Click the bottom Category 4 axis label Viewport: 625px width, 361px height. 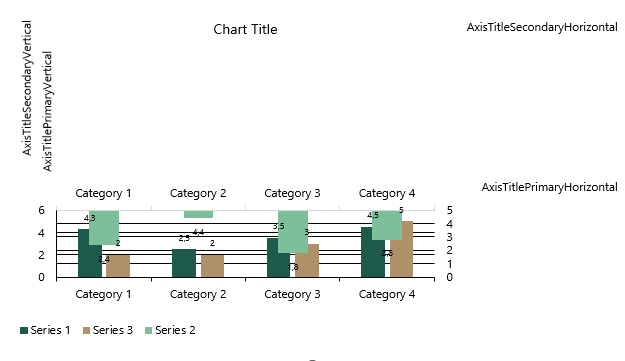(387, 294)
